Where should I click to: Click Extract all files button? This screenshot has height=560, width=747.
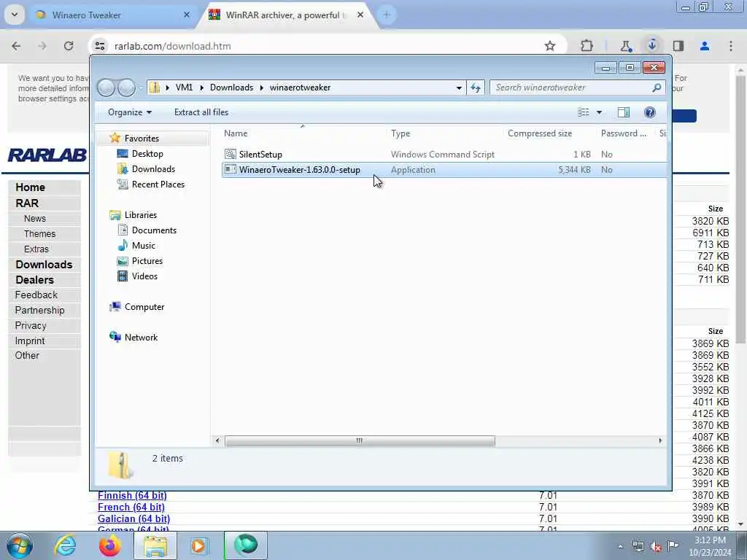(x=201, y=112)
